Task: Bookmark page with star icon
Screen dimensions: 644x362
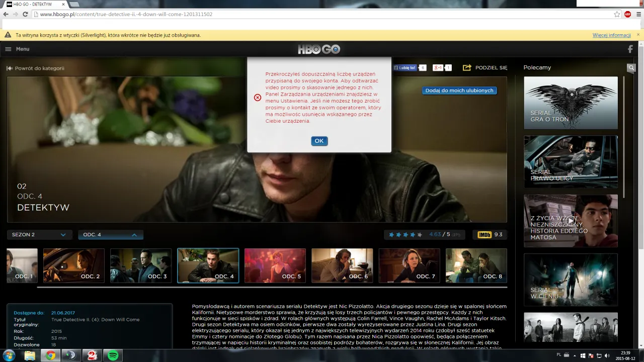Action: click(x=617, y=14)
